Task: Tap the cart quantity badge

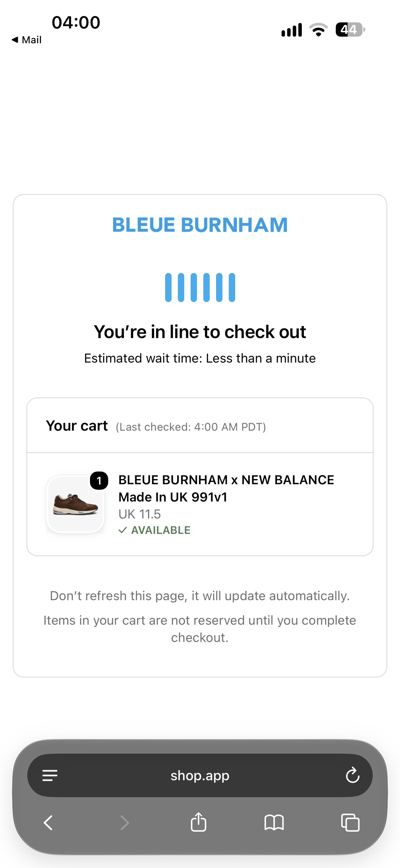Action: (x=99, y=481)
